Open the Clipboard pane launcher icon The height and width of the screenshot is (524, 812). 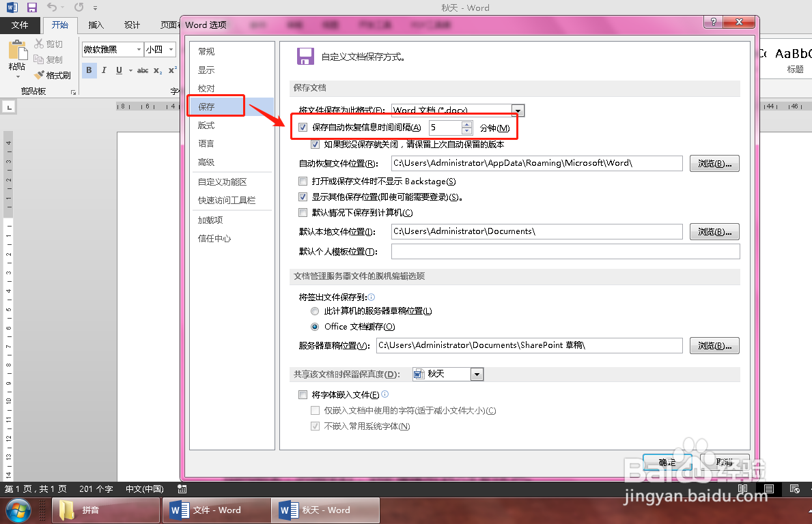[73, 92]
